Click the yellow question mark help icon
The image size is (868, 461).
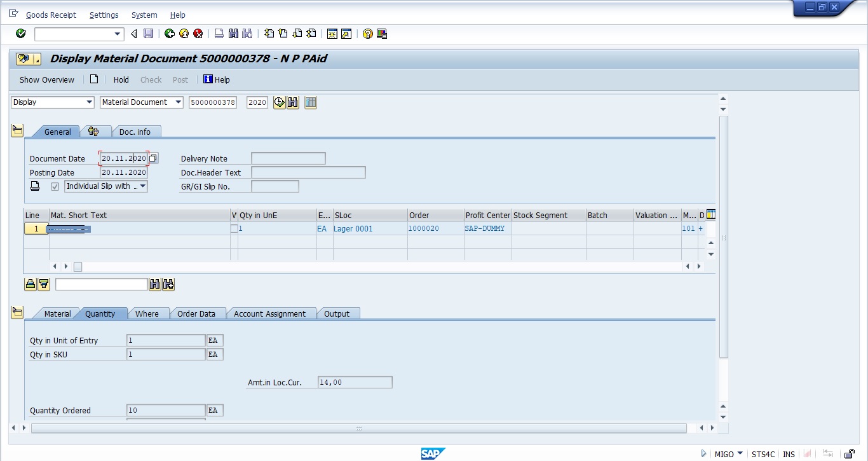367,34
